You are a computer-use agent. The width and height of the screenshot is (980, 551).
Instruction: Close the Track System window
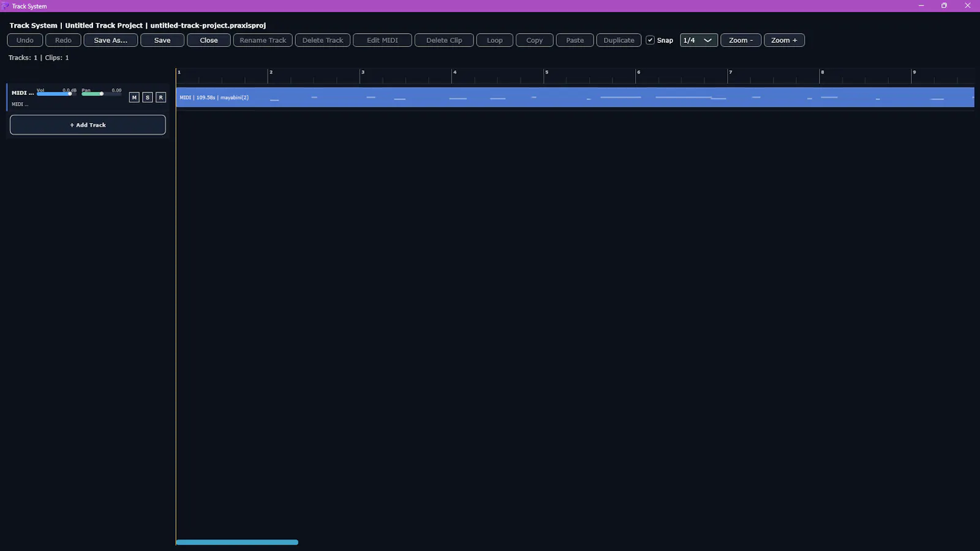coord(968,6)
